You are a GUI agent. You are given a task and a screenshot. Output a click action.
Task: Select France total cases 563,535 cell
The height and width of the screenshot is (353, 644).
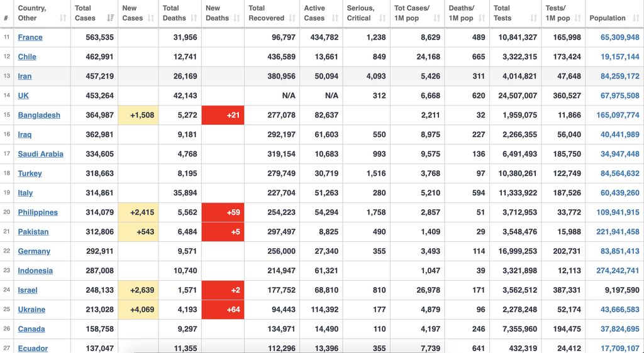[94, 37]
